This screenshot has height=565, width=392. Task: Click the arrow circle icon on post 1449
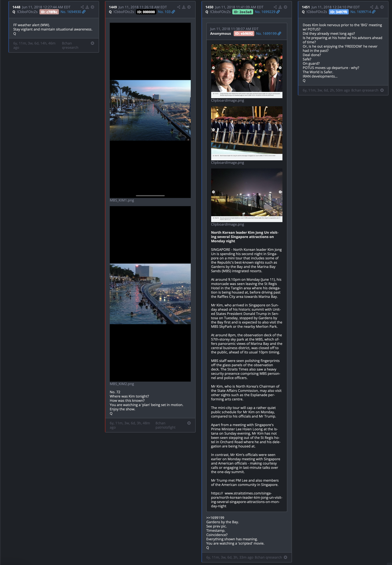point(189,7)
